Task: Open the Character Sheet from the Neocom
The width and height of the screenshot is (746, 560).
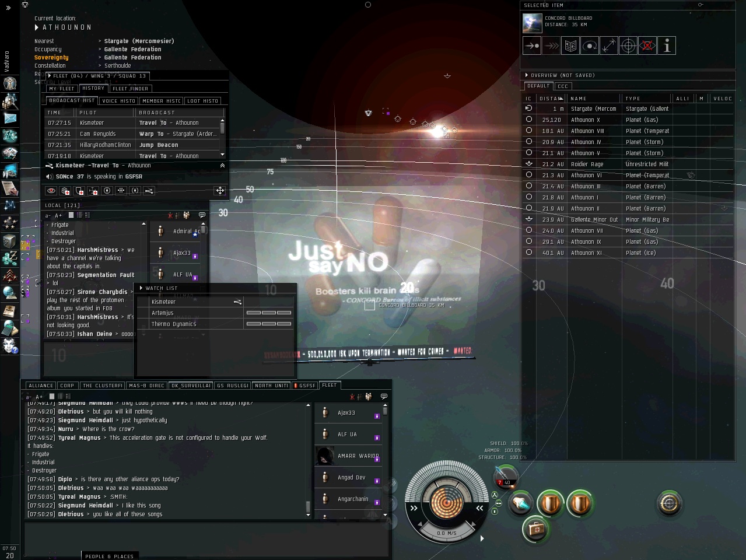Action: pyautogui.click(x=9, y=83)
